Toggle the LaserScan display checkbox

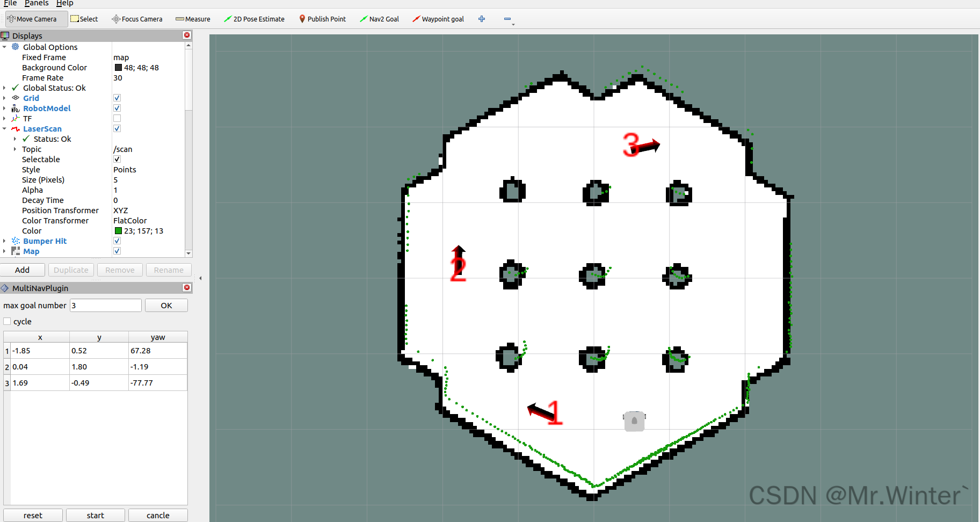[117, 128]
